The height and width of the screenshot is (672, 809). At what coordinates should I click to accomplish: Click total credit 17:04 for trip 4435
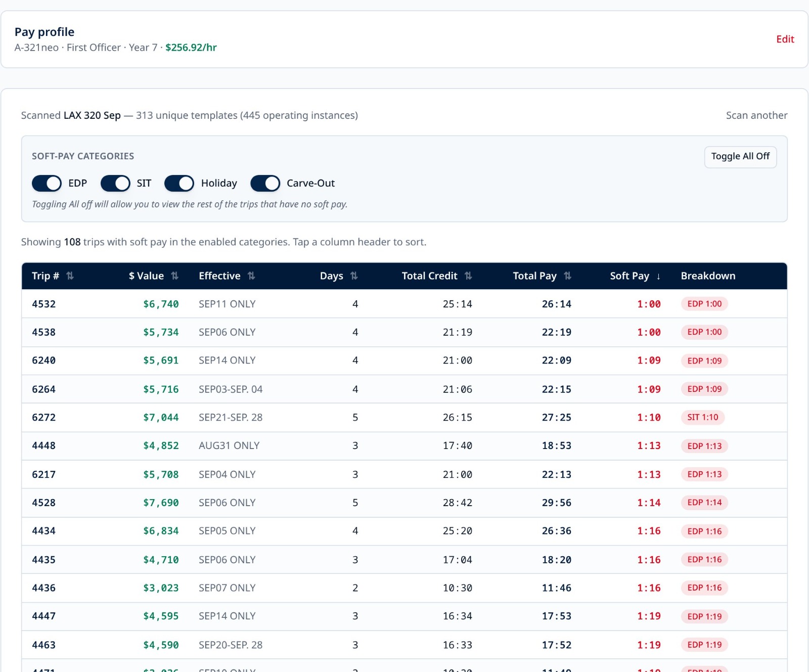[457, 560]
